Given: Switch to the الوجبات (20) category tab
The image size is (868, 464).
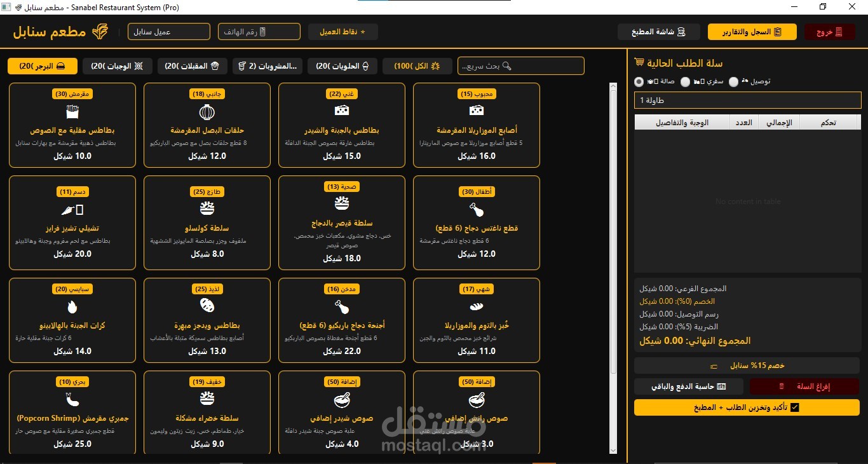Looking at the screenshot, I should [118, 66].
